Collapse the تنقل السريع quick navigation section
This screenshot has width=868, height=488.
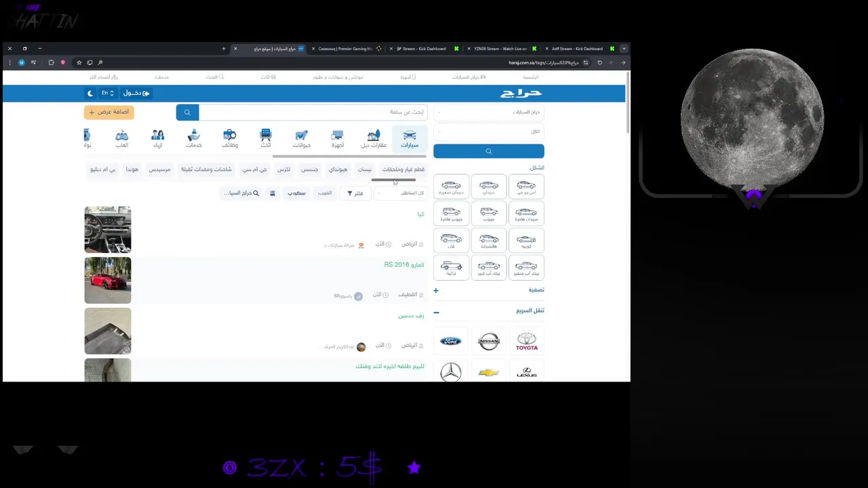pos(489,311)
